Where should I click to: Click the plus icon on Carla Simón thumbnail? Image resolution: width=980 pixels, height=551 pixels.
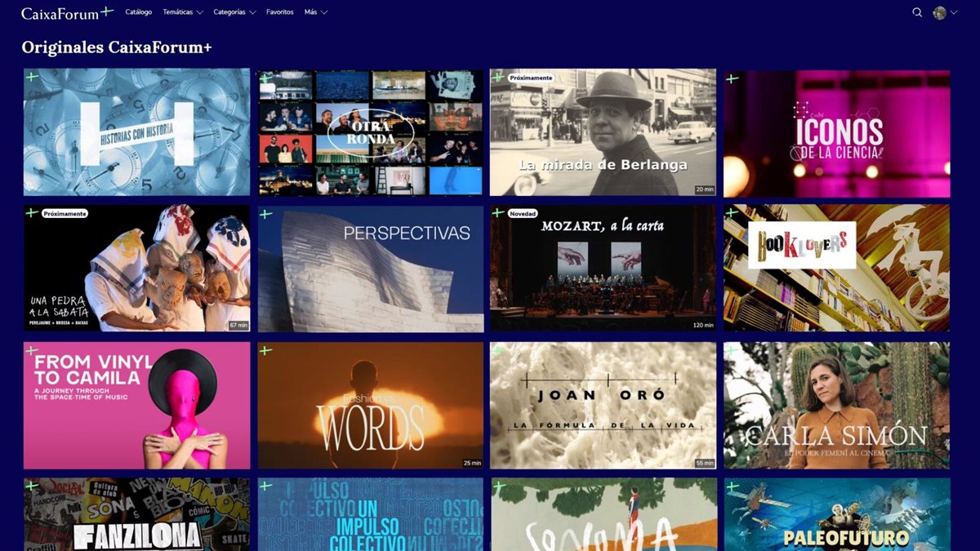[x=733, y=350]
